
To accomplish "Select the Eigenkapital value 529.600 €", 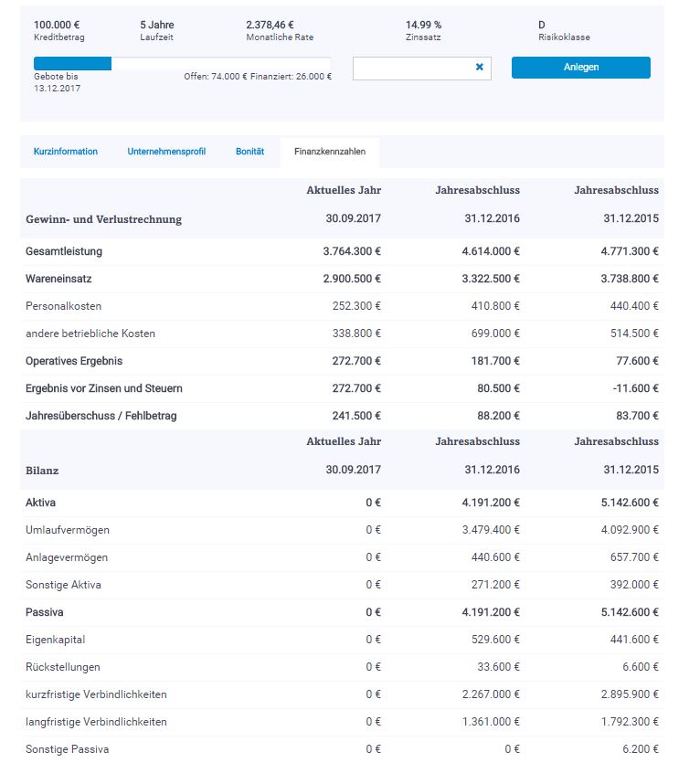I will click(x=491, y=640).
